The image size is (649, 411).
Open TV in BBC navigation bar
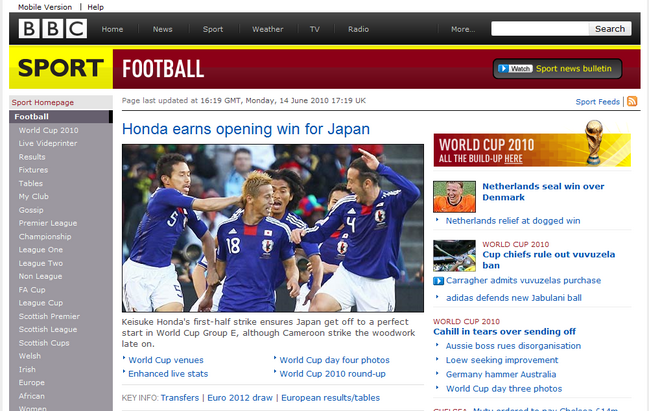[315, 29]
